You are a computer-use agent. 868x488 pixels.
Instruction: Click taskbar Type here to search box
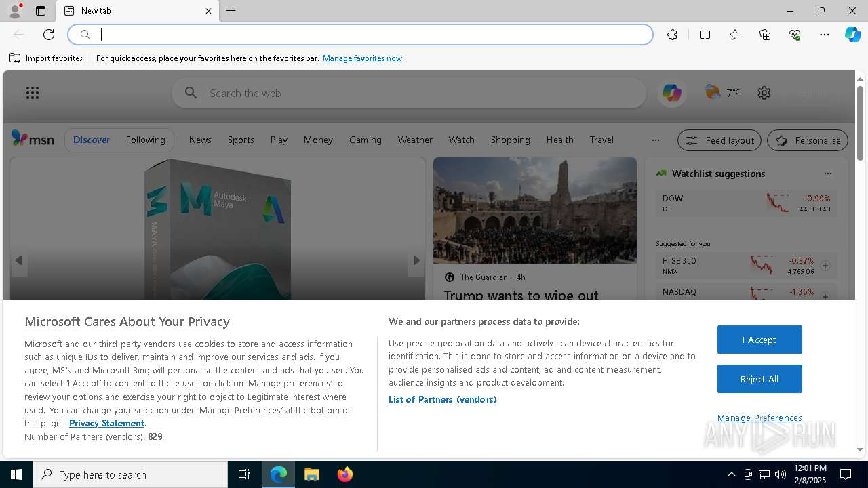click(x=130, y=474)
